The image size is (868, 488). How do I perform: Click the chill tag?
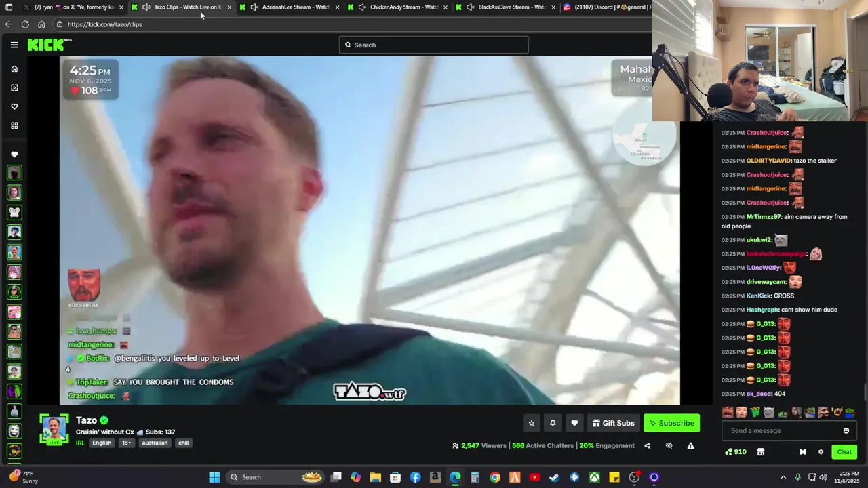(x=184, y=443)
